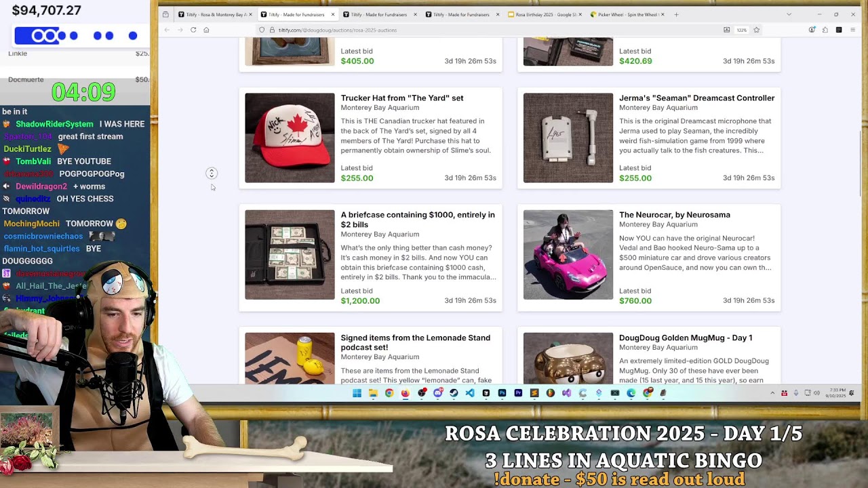
Task: Open Google Chrome from the taskbar
Action: pos(389,393)
